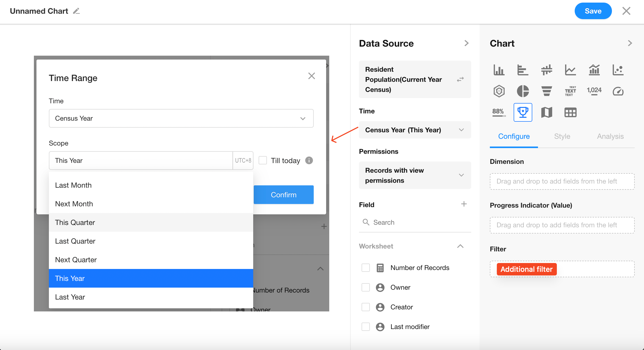The image size is (644, 350).
Task: Tick the Creator field checkbox
Action: tap(365, 307)
